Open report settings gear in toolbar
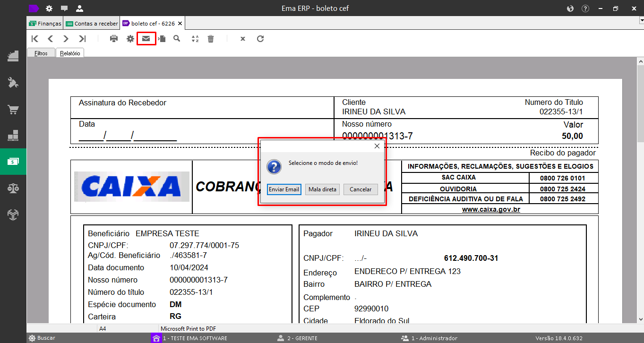This screenshot has width=644, height=343. [x=130, y=39]
